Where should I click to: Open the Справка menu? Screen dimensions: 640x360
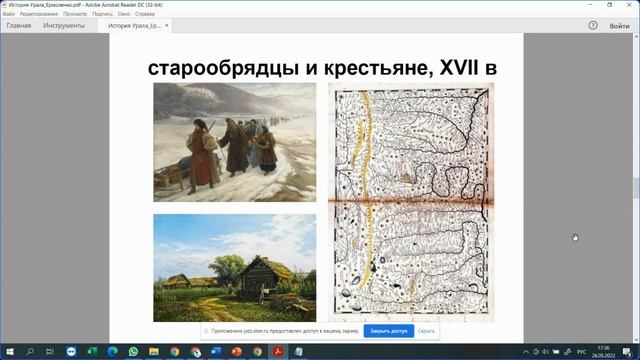144,14
